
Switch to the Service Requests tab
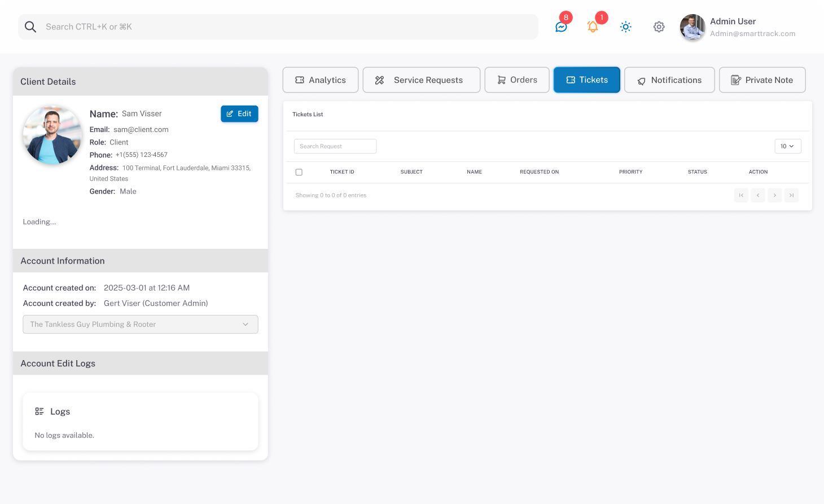[421, 80]
